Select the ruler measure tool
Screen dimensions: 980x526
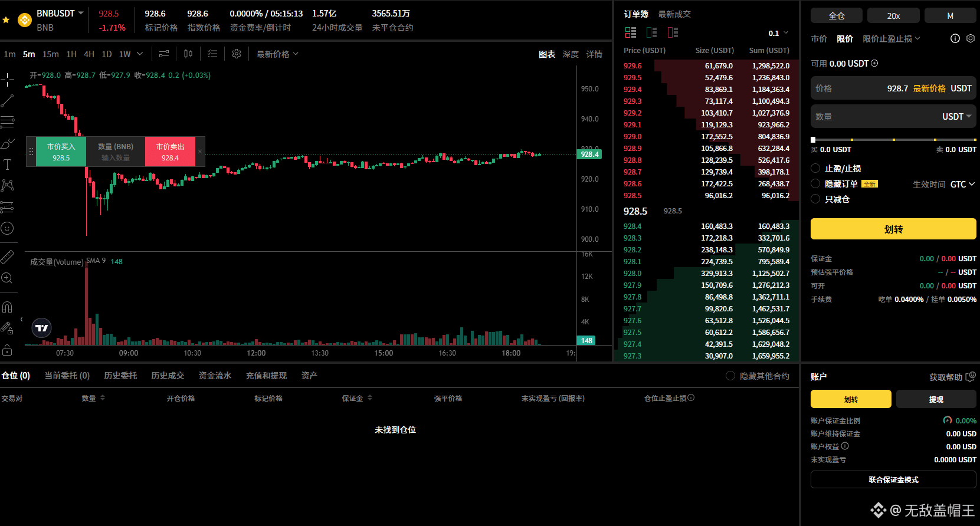pos(7,257)
